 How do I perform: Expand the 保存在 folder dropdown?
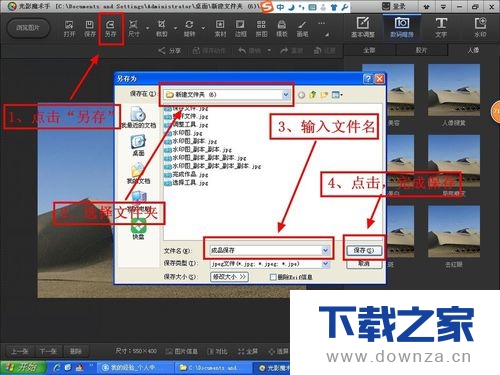pyautogui.click(x=286, y=95)
